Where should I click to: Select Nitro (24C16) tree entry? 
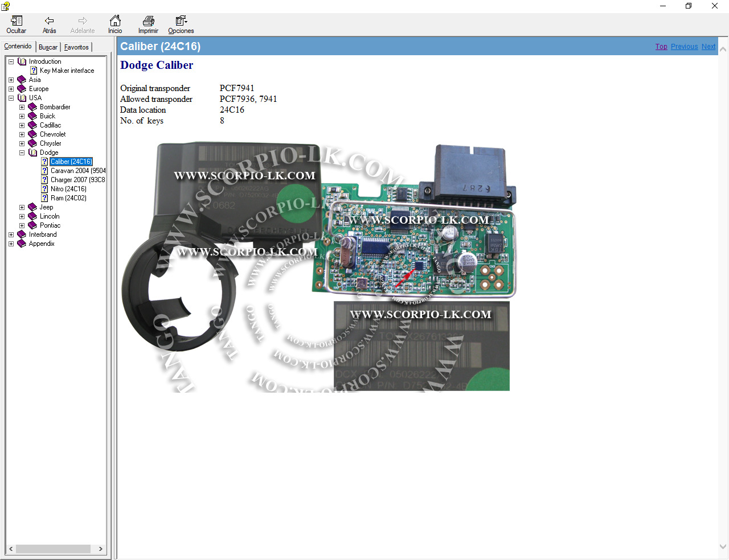68,189
